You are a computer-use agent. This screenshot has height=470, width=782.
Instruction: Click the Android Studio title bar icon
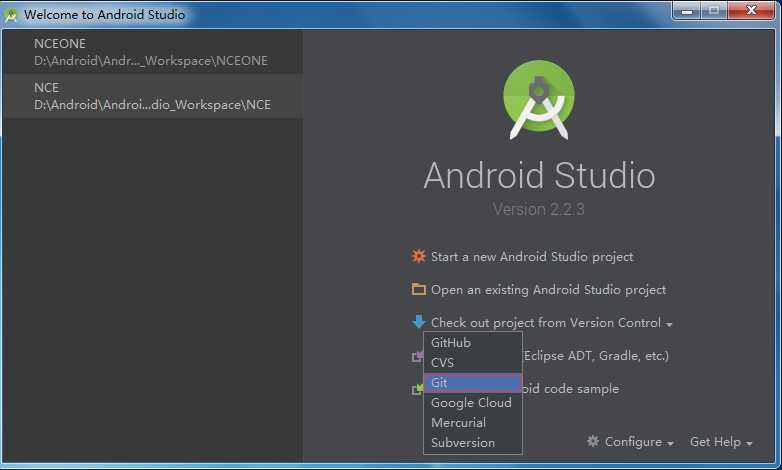point(11,15)
